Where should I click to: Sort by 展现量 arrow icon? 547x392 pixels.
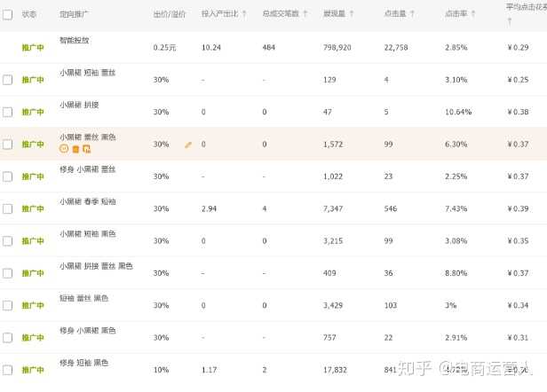pyautogui.click(x=351, y=14)
